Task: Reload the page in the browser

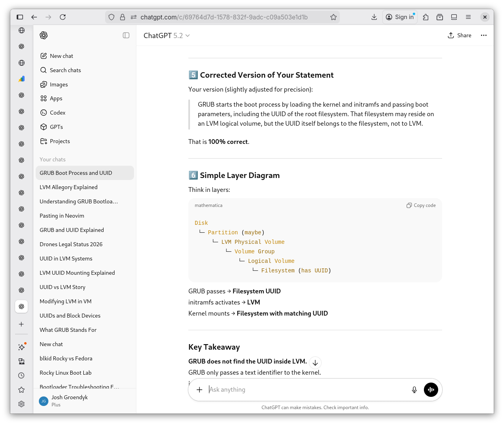Action: tap(63, 17)
